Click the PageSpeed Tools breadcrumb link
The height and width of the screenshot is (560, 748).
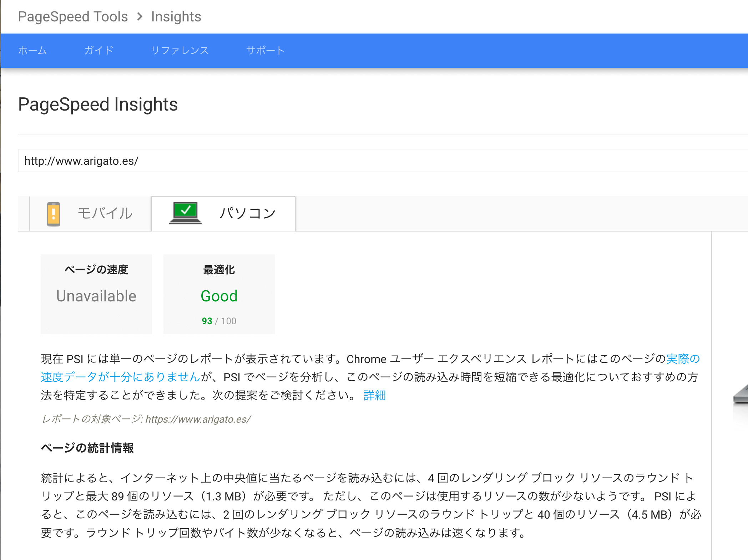pos(73,17)
